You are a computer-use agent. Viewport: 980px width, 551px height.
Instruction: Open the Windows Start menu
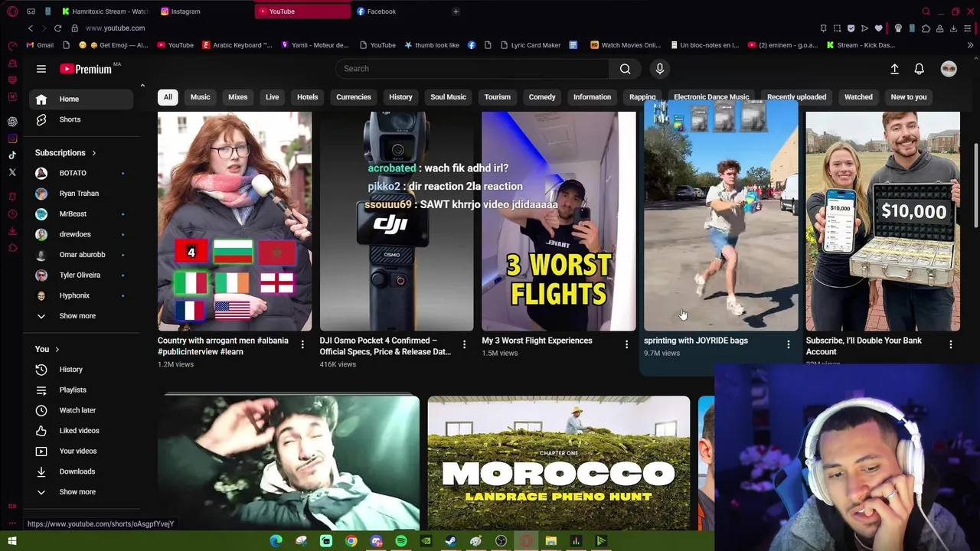click(x=12, y=541)
